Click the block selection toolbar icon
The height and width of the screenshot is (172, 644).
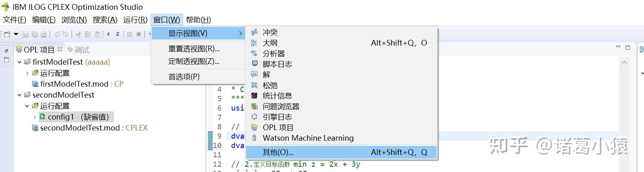pyautogui.click(x=139, y=35)
